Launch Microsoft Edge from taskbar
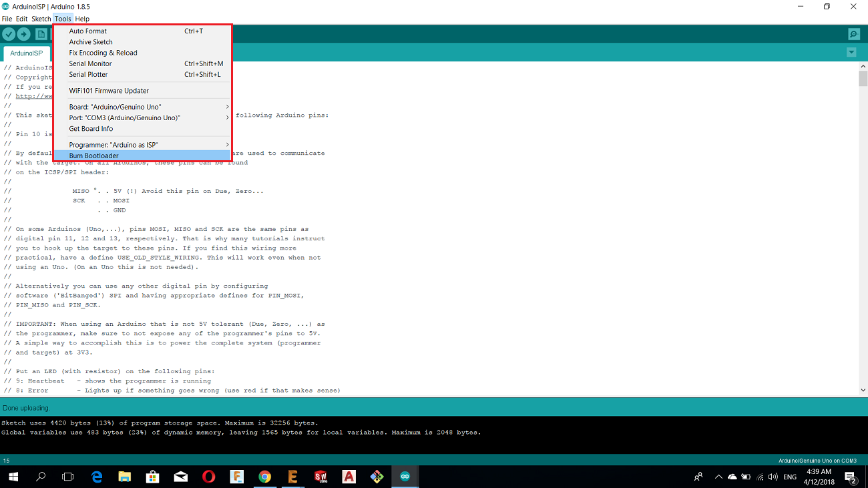Viewport: 868px width, 488px height. click(x=97, y=477)
